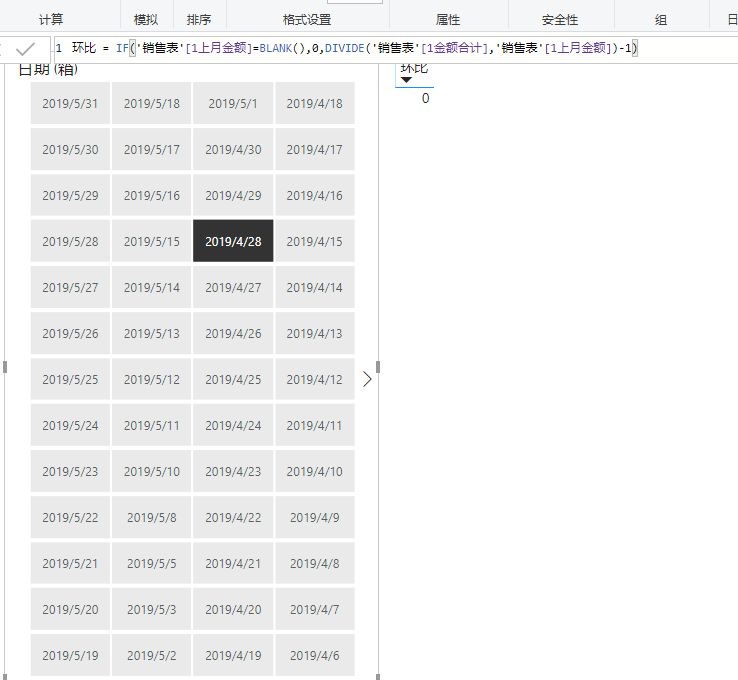Choose 2019/5/29 in the date slicer

coord(70,195)
